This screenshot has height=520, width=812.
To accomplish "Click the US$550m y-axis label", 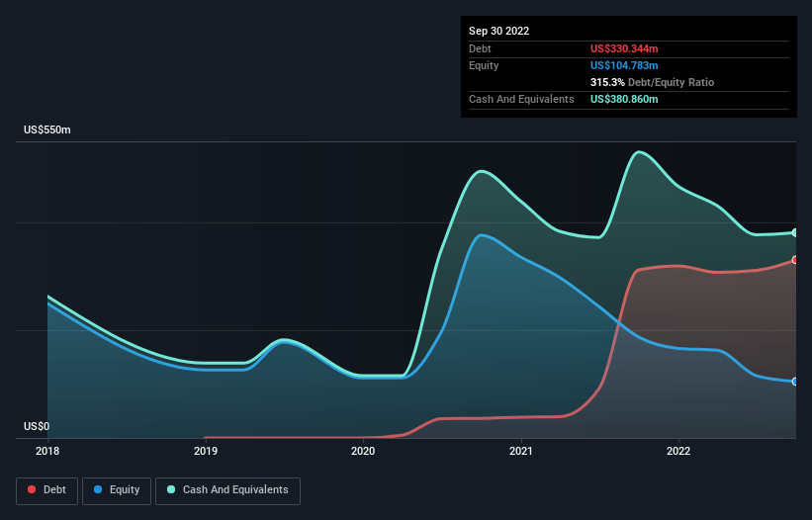I will tap(47, 130).
